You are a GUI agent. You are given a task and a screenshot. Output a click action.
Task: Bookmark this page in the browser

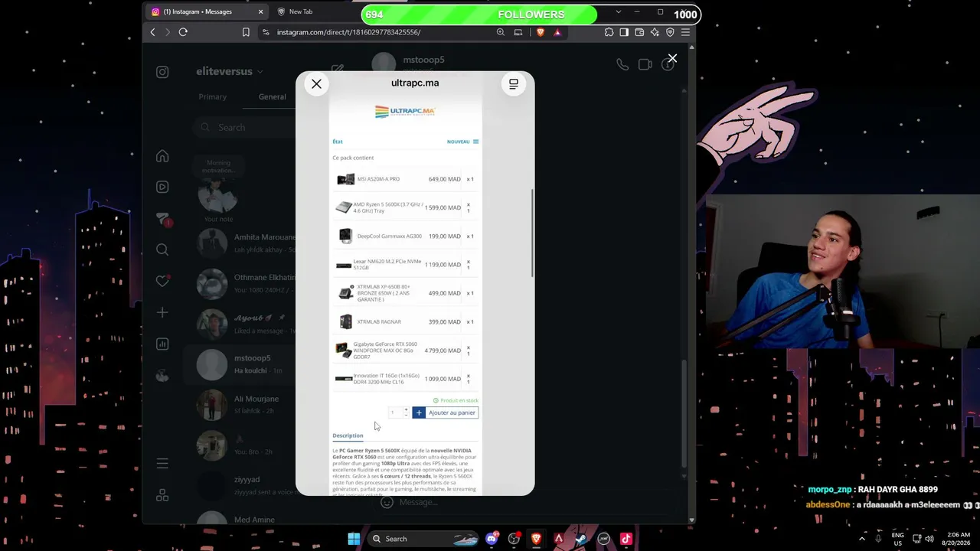point(246,32)
